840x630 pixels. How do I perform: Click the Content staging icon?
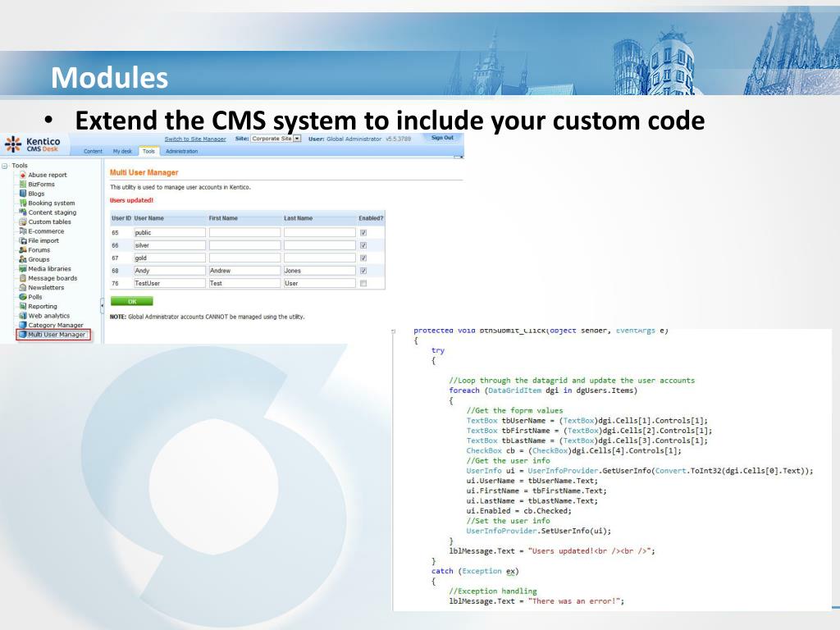click(22, 212)
